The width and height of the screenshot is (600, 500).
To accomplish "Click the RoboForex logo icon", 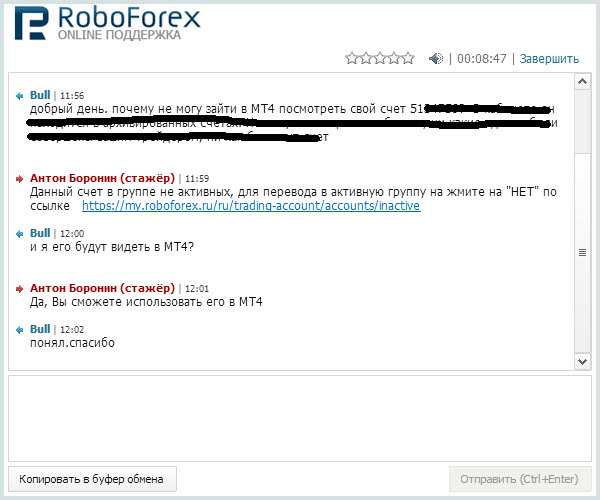I will click(x=32, y=23).
